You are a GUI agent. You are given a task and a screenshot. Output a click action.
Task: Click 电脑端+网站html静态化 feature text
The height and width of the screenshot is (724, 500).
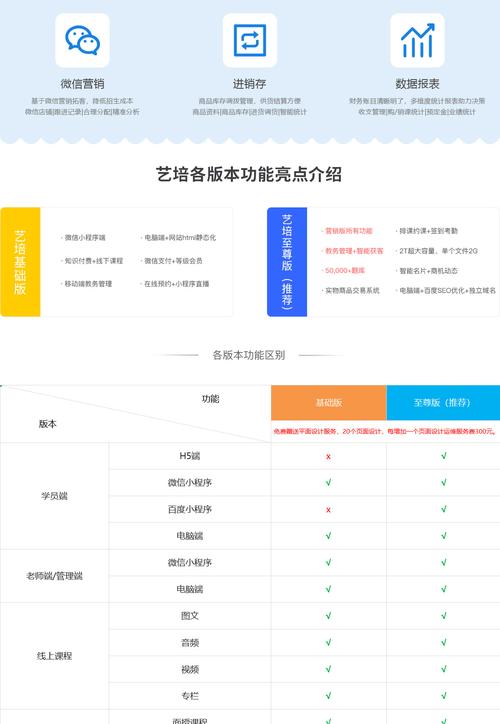pos(178,237)
